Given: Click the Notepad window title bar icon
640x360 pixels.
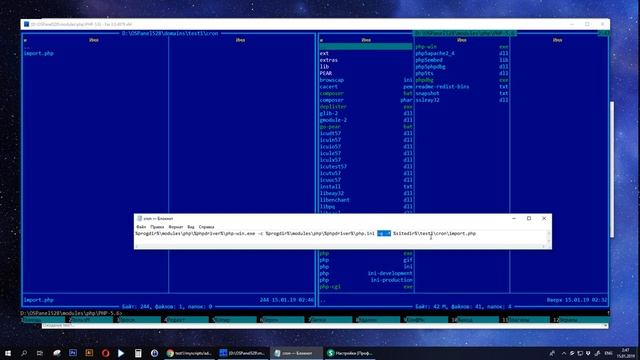Looking at the screenshot, I should [x=140, y=218].
